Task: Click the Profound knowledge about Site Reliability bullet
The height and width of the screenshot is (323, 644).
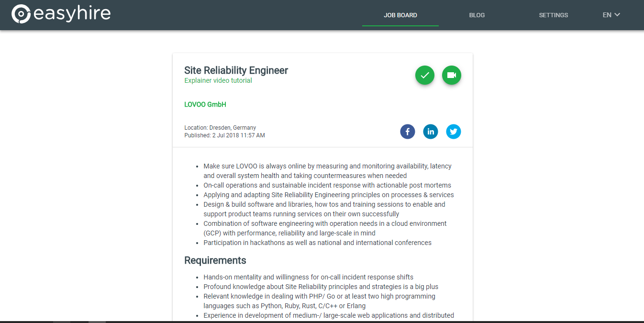Action: coord(321,287)
